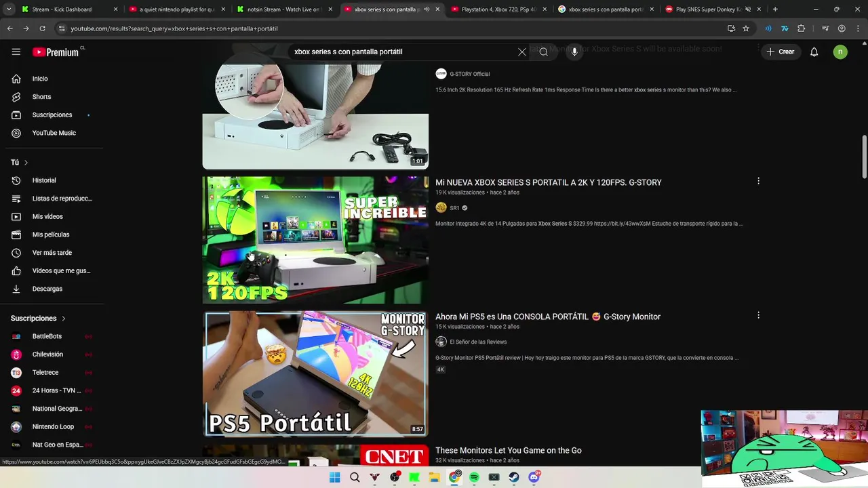Screen dimensions: 868x488
Task: Go back with browser back arrow
Action: point(10,28)
